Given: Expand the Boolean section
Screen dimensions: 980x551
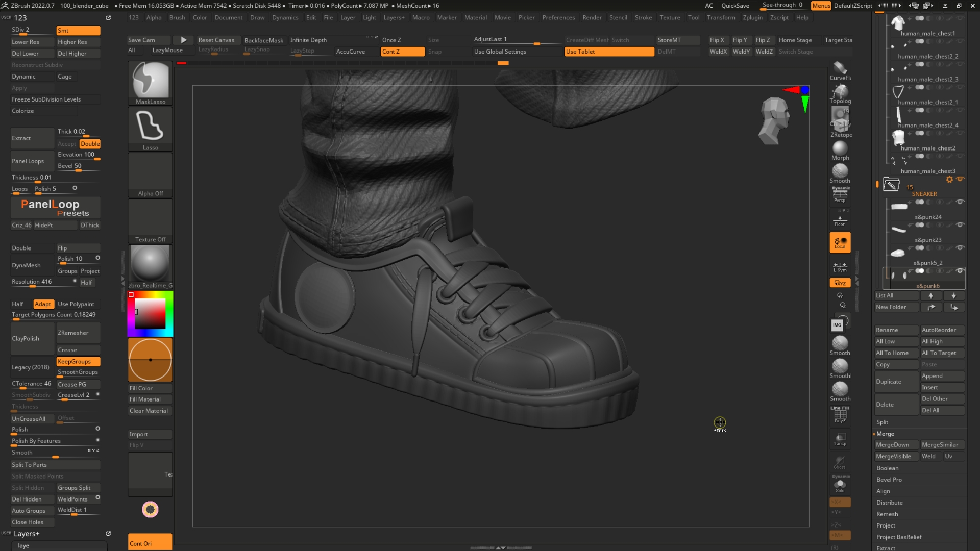Looking at the screenshot, I should coord(887,468).
